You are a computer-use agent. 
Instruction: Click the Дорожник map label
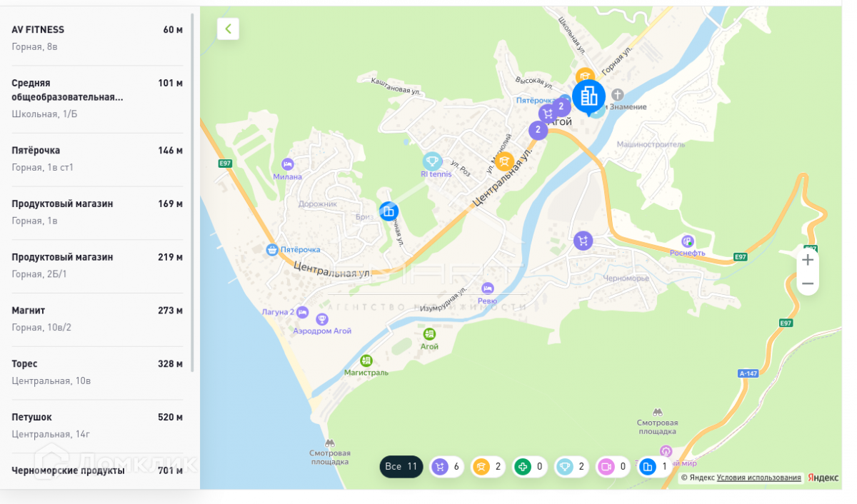(x=318, y=204)
